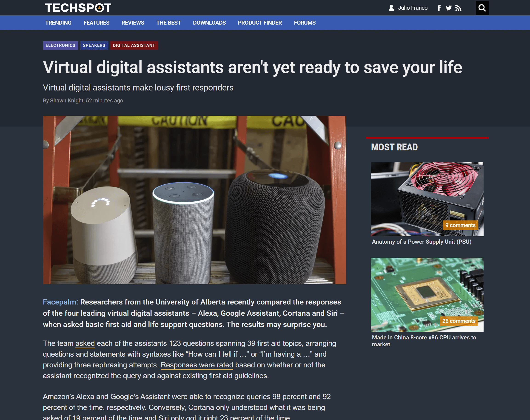Click the Digital Assistant category tag
The height and width of the screenshot is (420, 530).
[x=134, y=45]
